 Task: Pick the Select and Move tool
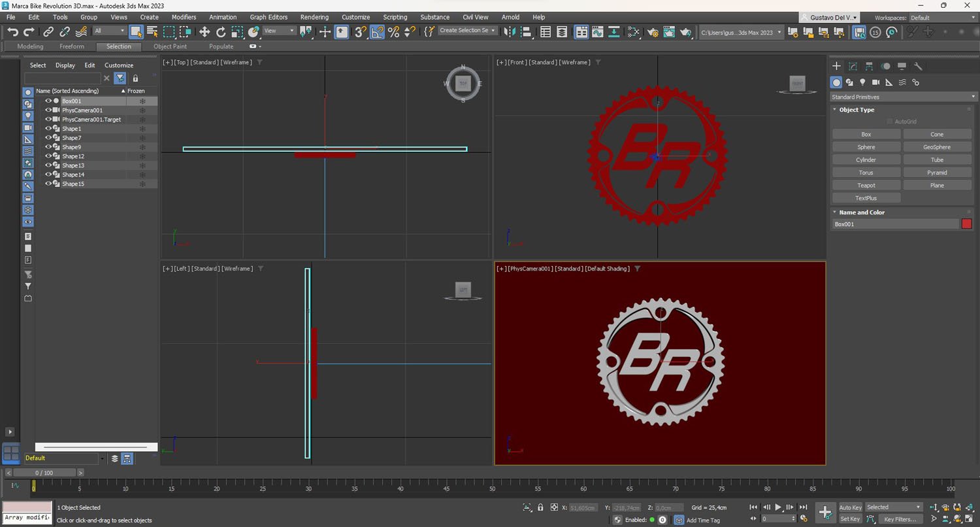click(204, 31)
